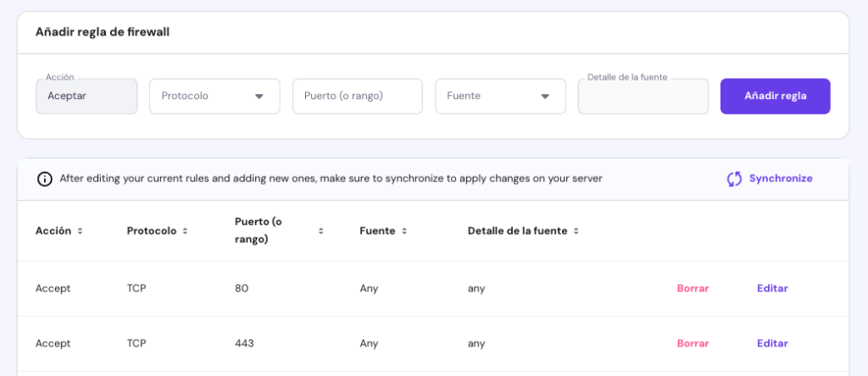Screen dimensions: 868x376
Task: Sort by Protocolo column arrows
Action: click(x=185, y=231)
